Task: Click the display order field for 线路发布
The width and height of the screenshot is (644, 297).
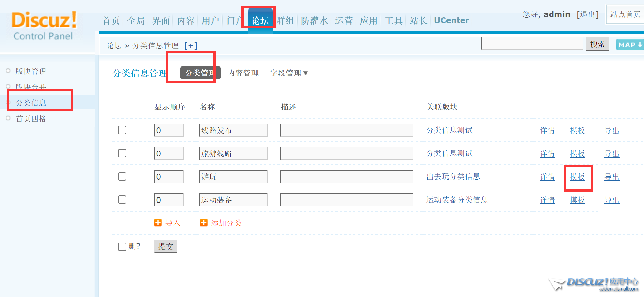Action: click(169, 130)
